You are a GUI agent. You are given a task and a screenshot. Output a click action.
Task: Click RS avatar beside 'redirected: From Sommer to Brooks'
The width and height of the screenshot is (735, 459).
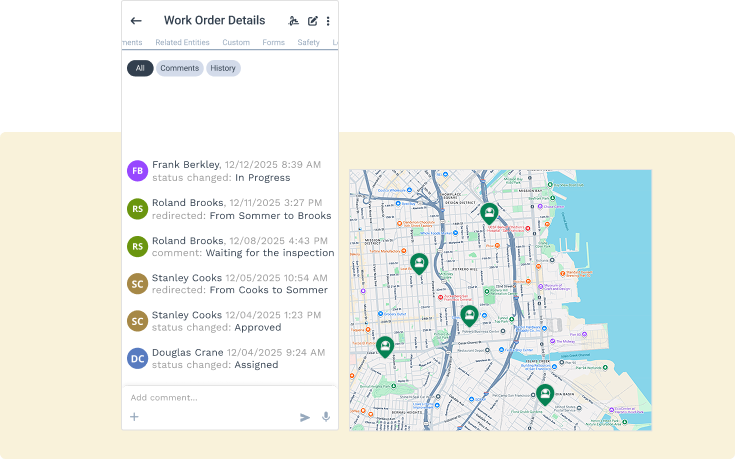click(x=137, y=209)
